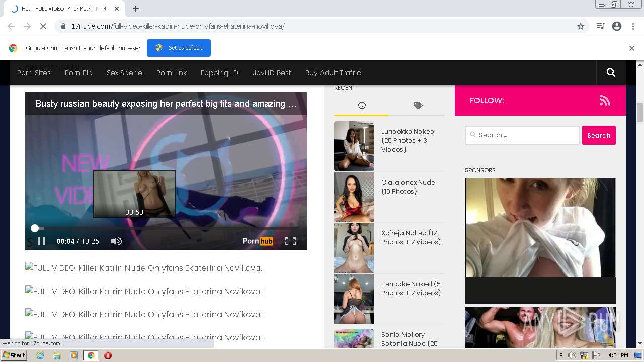Click the Lunaokko post thumbnail
This screenshot has width=644, height=362.
pos(354,146)
